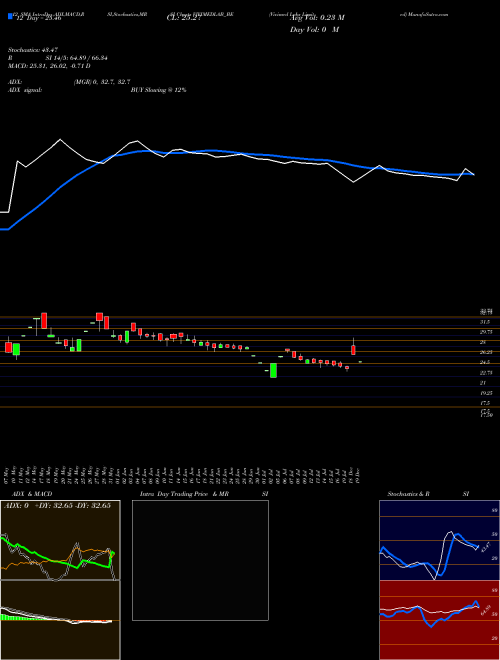Click the '(MGR) 0, 32.7, 32.7' ADX values
Image resolution: width=500 pixels, height=660 pixels.
pos(102,82)
